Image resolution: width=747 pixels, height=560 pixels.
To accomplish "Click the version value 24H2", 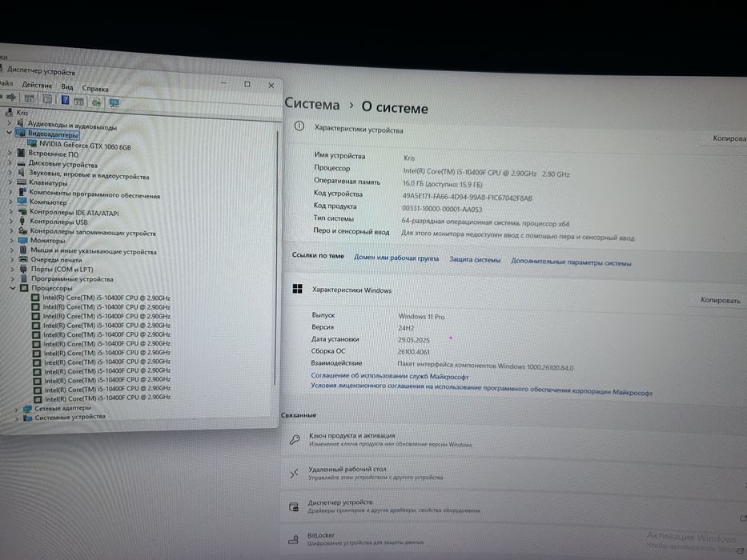I will coord(406,328).
